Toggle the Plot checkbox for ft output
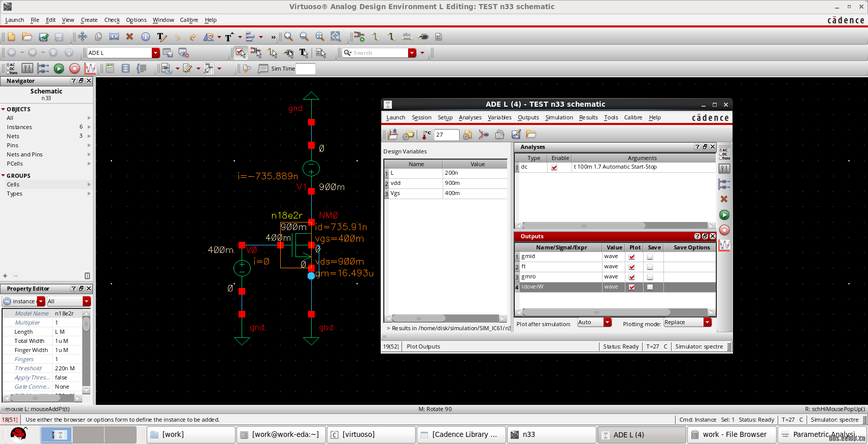This screenshot has width=868, height=444. pos(632,267)
